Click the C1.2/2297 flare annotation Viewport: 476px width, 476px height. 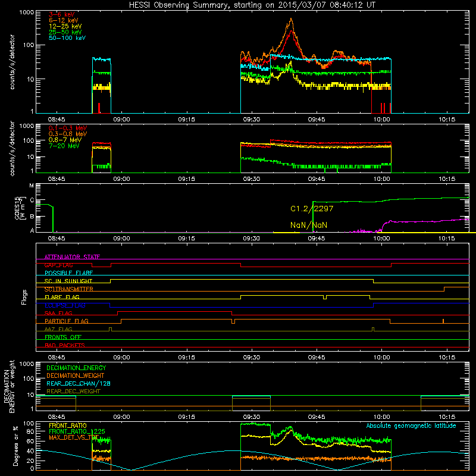[312, 209]
